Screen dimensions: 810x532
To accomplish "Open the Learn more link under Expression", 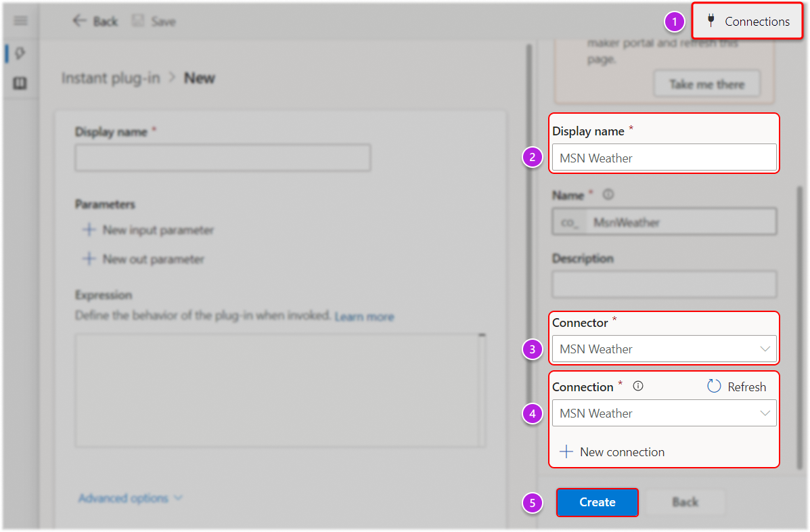I will pos(364,316).
